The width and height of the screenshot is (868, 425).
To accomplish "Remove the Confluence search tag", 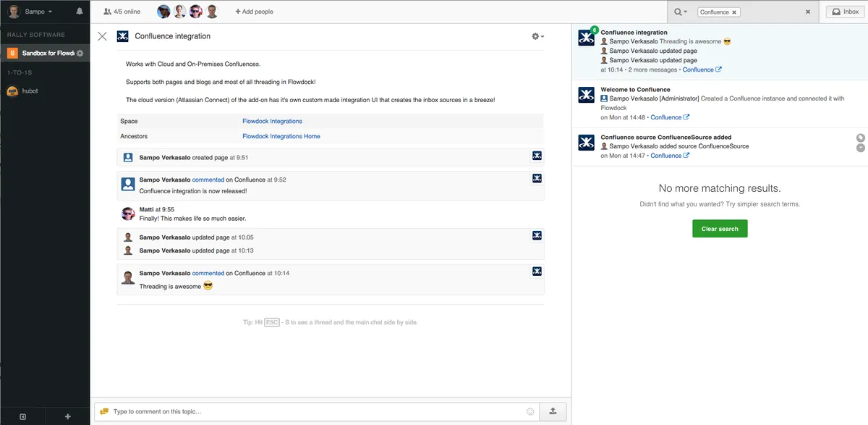I will (x=734, y=12).
